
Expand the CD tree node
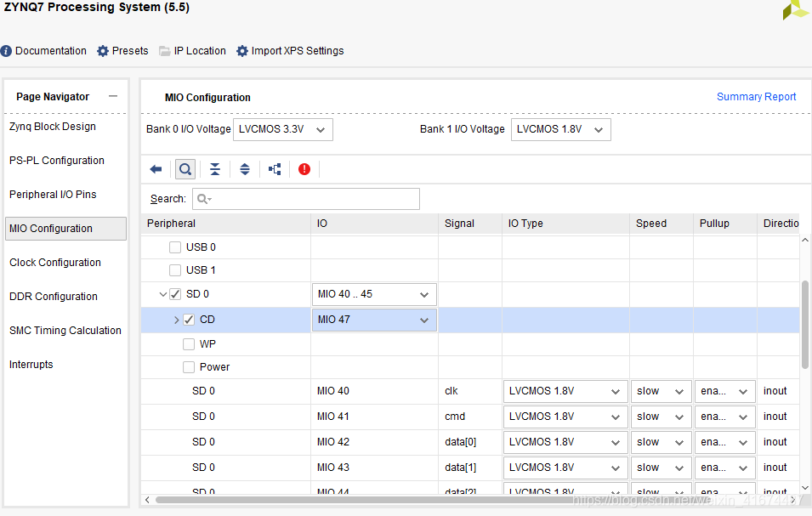tap(177, 320)
